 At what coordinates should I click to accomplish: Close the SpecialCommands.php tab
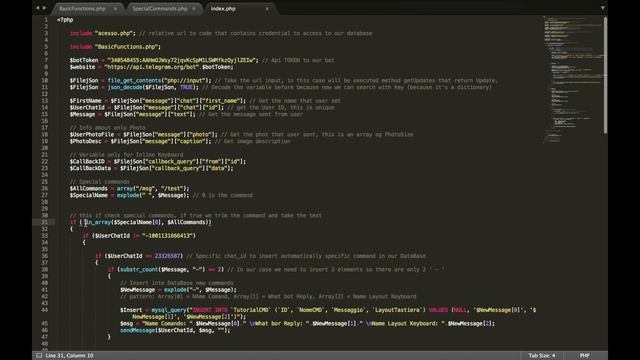pyautogui.click(x=193, y=9)
